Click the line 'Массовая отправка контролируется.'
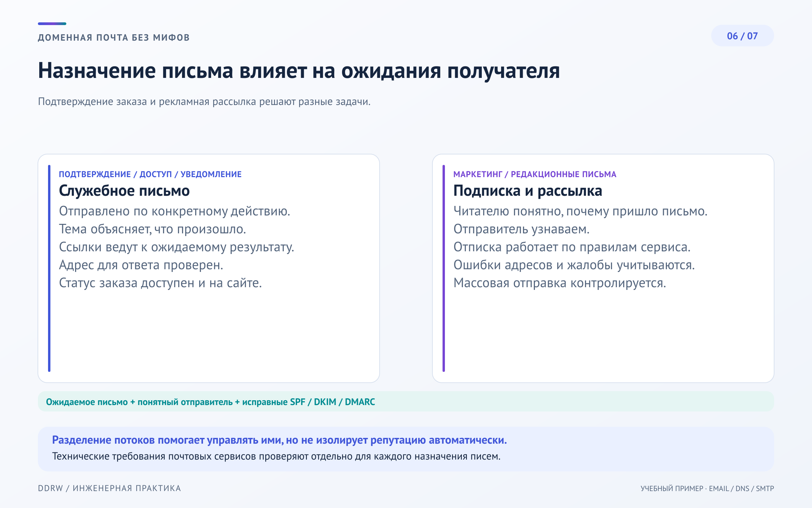812x508 pixels. [x=560, y=283]
